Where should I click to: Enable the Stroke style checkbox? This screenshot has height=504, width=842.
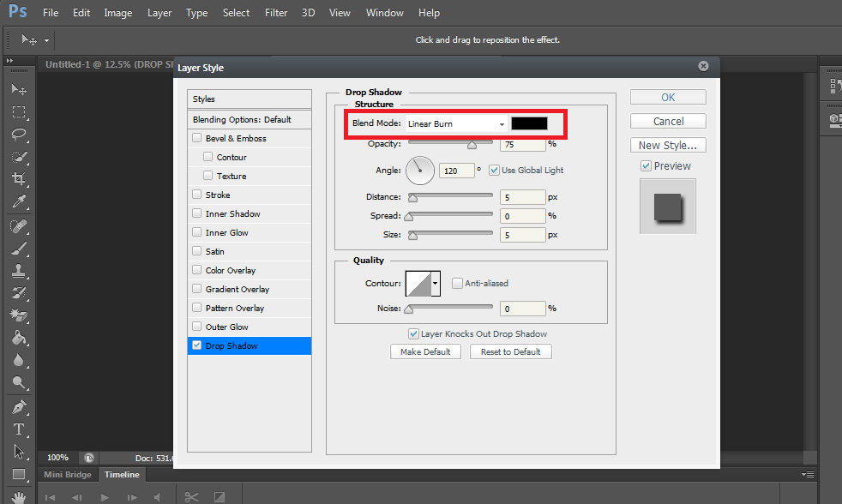197,195
